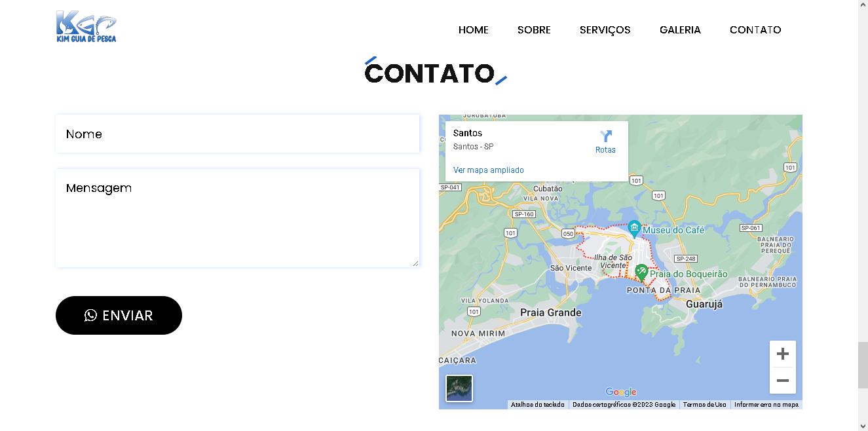Open the SERVIÇOS menu item
This screenshot has height=431, width=868.
(605, 29)
